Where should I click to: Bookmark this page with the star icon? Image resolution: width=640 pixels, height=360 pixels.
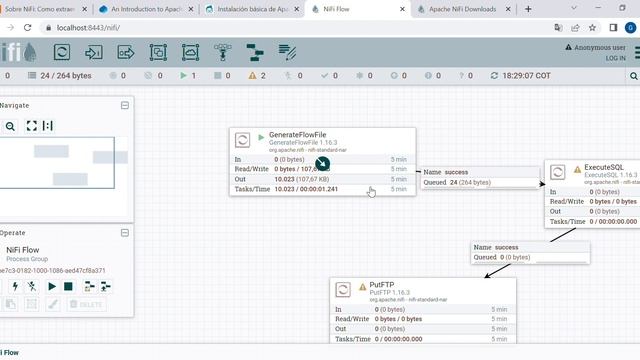pyautogui.click(x=592, y=28)
